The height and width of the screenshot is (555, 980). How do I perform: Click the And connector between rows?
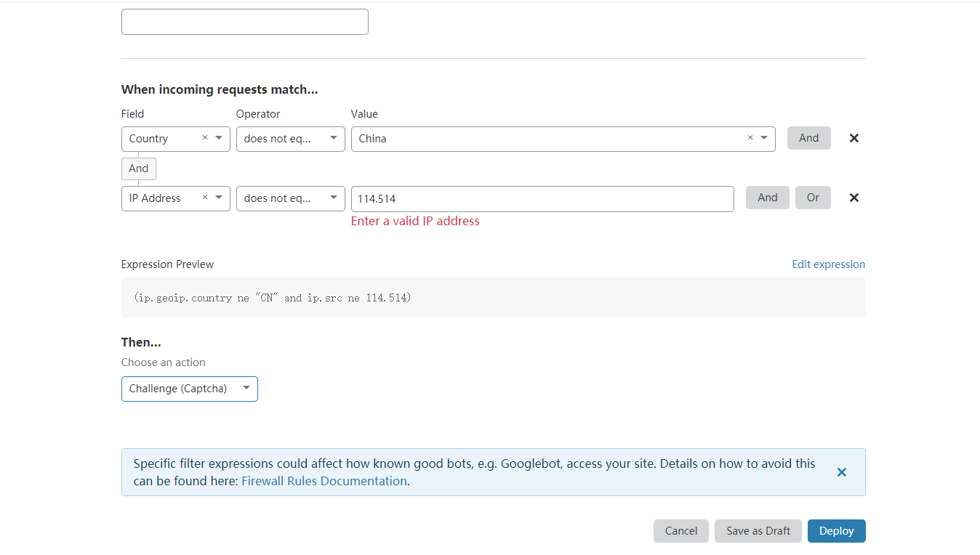point(139,169)
